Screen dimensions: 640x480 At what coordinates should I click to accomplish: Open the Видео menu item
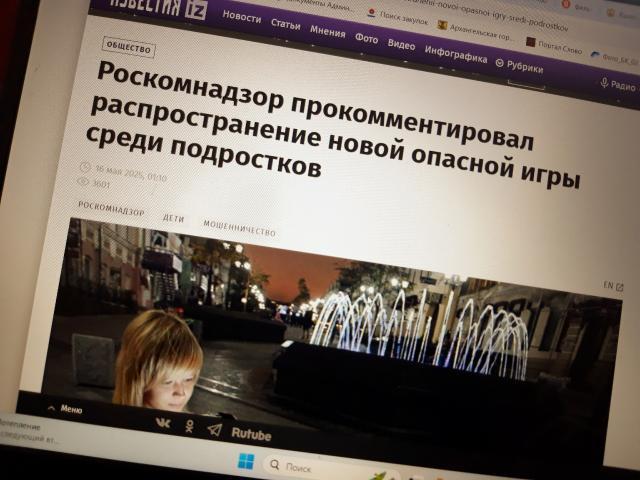point(401,44)
